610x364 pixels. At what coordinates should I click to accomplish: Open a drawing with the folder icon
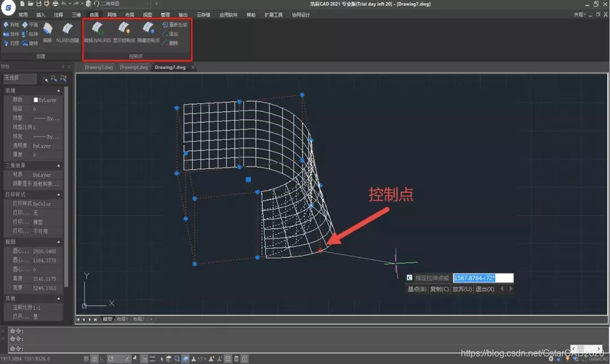pyautogui.click(x=30, y=4)
